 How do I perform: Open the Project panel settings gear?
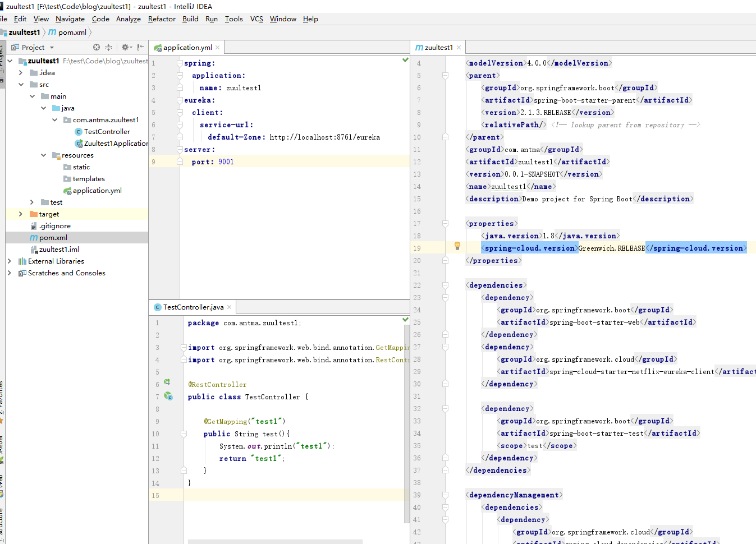(x=125, y=48)
